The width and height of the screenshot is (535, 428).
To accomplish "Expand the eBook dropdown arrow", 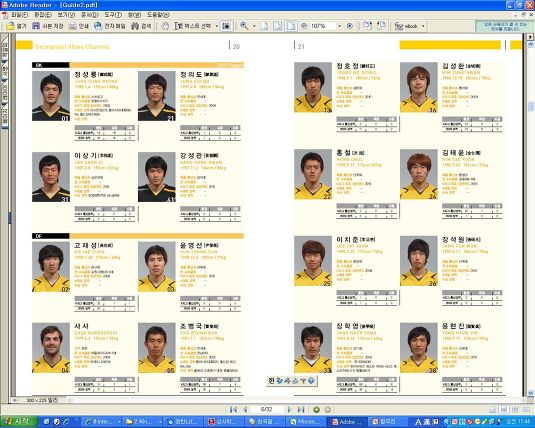I will coord(423,26).
